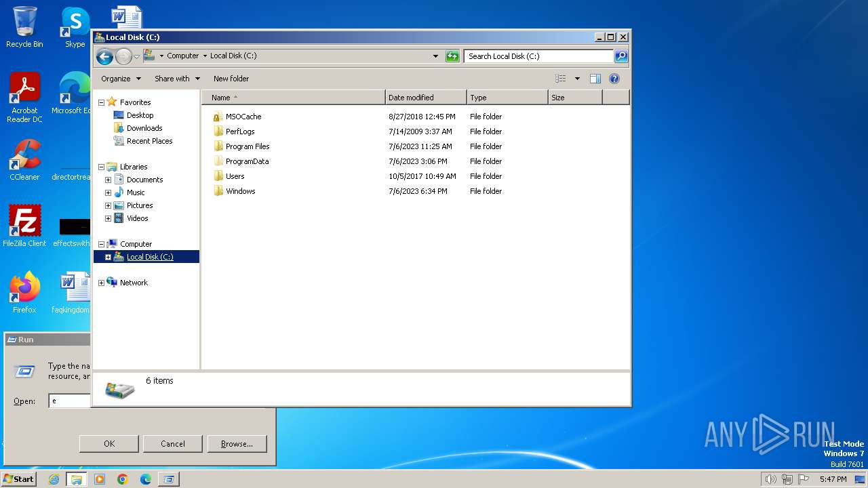Sort by the Size column header
This screenshot has height=488, width=868.
[575, 98]
